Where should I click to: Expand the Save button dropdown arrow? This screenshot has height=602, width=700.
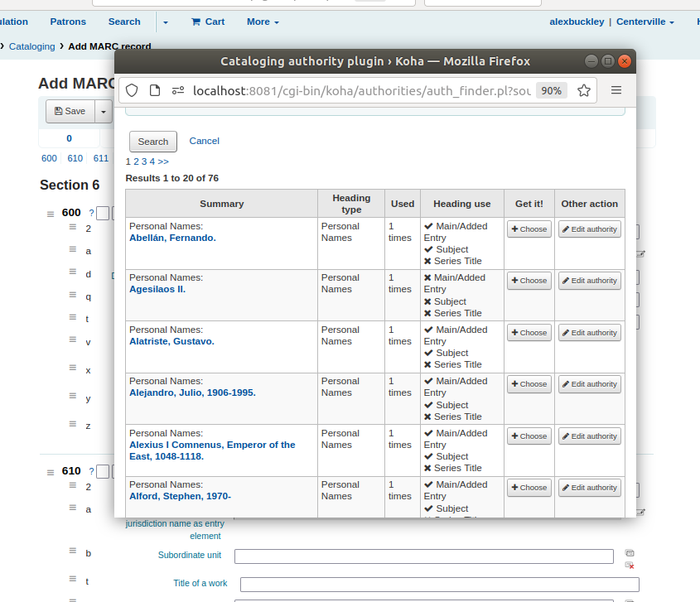tap(103, 111)
